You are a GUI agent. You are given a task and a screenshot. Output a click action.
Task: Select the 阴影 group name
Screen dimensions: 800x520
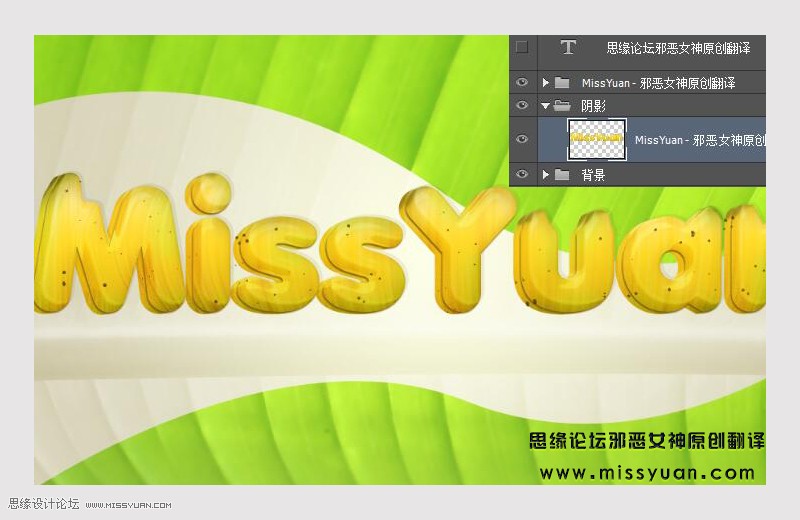(x=593, y=106)
